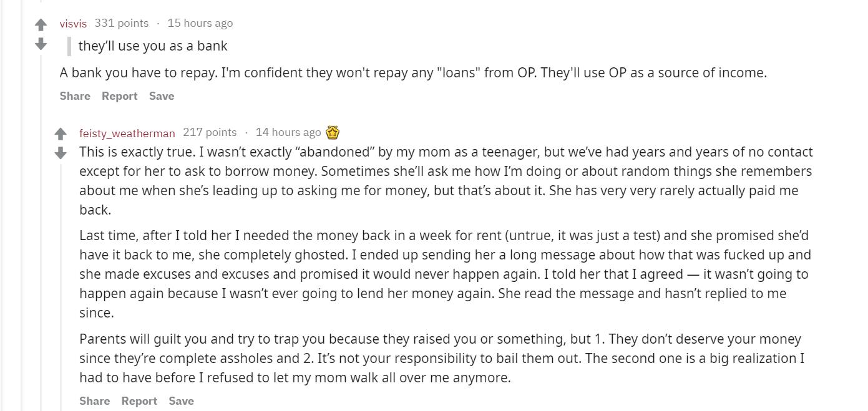Click the quoted text 'they'll use you as a bank'
The height and width of the screenshot is (411, 868).
[153, 46]
